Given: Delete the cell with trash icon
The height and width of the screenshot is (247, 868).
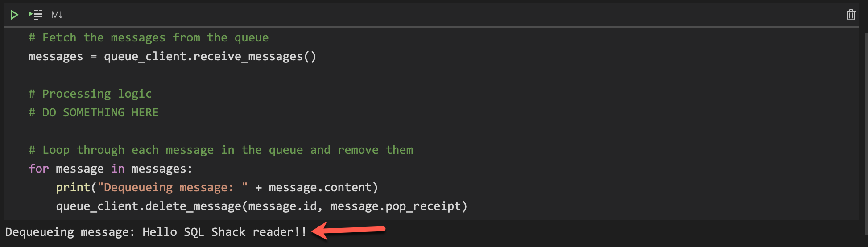Looking at the screenshot, I should coord(851,15).
